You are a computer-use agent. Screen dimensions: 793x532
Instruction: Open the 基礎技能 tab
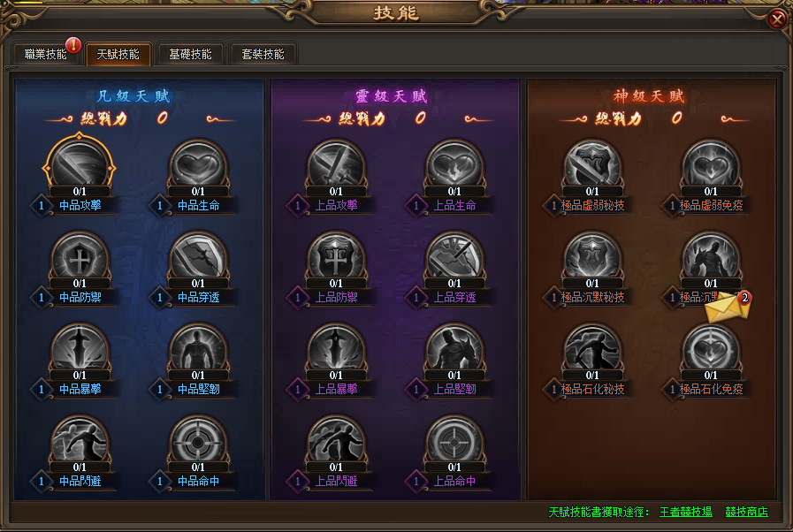tap(190, 54)
